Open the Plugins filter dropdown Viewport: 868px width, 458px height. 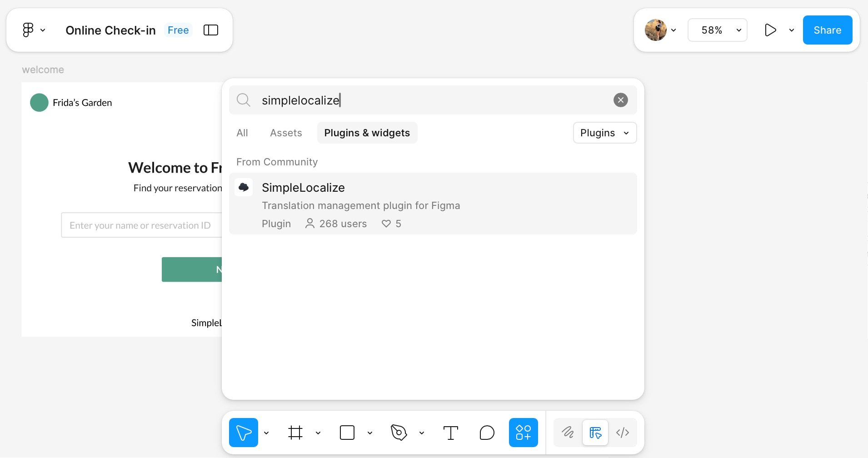(604, 133)
